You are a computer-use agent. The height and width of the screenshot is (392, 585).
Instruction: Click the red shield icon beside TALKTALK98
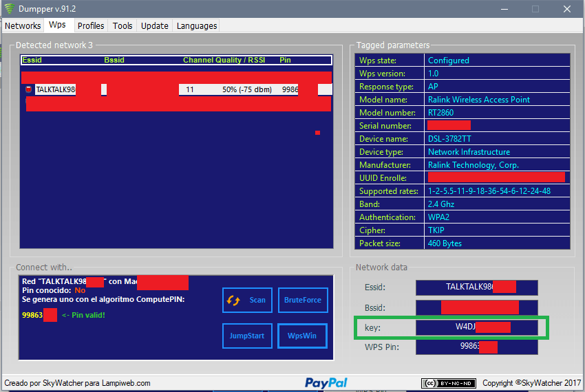click(28, 89)
